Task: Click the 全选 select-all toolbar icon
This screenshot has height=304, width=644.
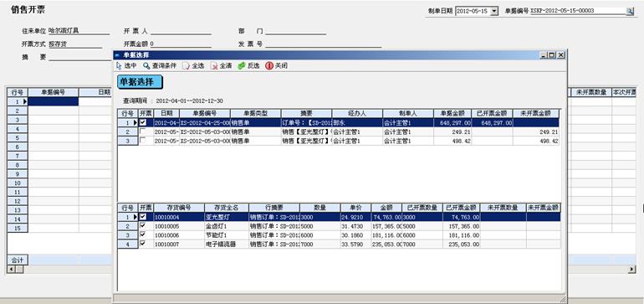Action: [186, 65]
